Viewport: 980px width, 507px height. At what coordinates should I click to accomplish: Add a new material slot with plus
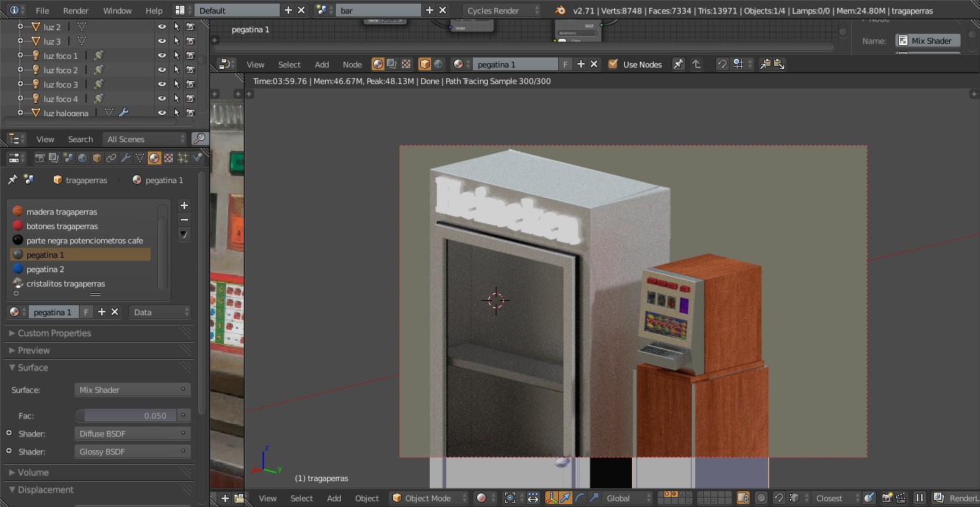(184, 205)
